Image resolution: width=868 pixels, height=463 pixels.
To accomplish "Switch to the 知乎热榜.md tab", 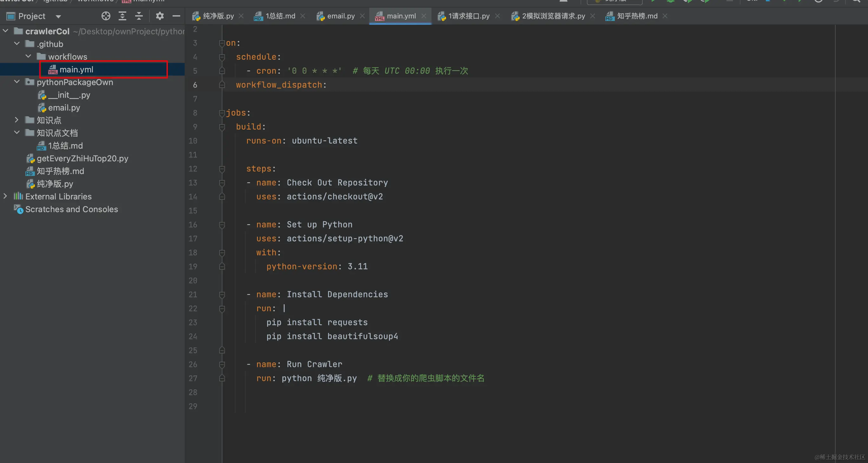I will pos(636,16).
